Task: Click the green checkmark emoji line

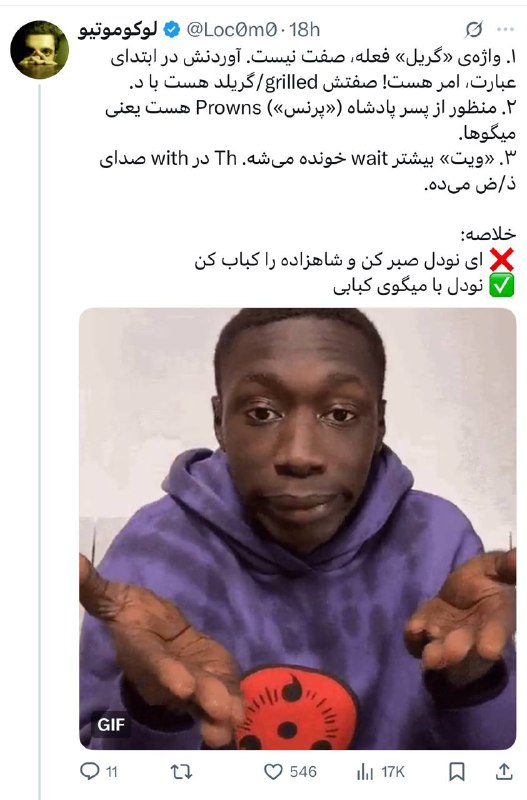Action: (x=424, y=286)
